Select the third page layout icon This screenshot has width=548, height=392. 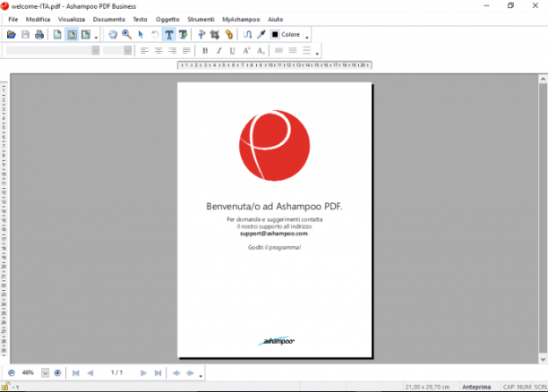86,35
